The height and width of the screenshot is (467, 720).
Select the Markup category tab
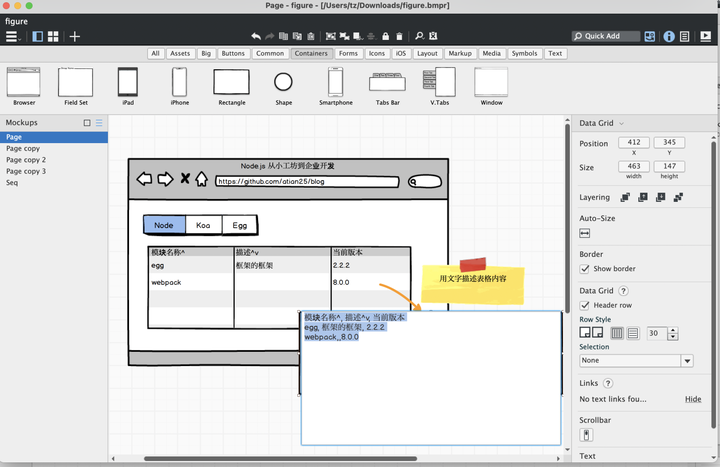coord(459,54)
